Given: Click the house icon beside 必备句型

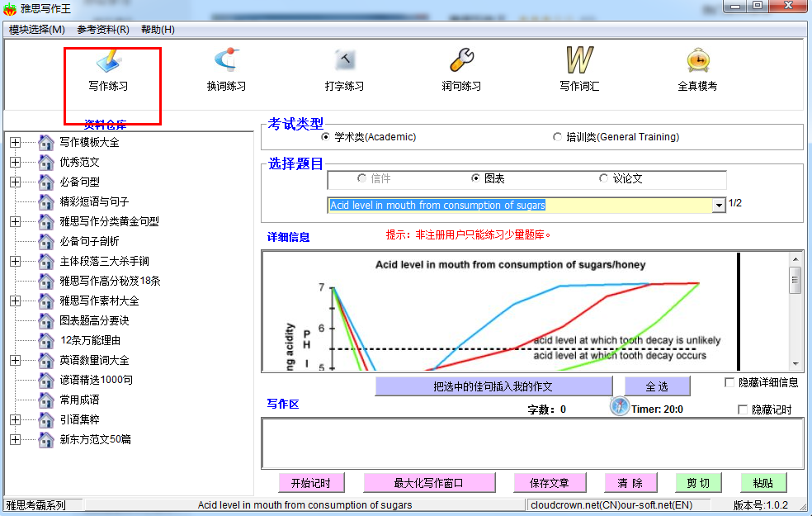Looking at the screenshot, I should tap(46, 182).
